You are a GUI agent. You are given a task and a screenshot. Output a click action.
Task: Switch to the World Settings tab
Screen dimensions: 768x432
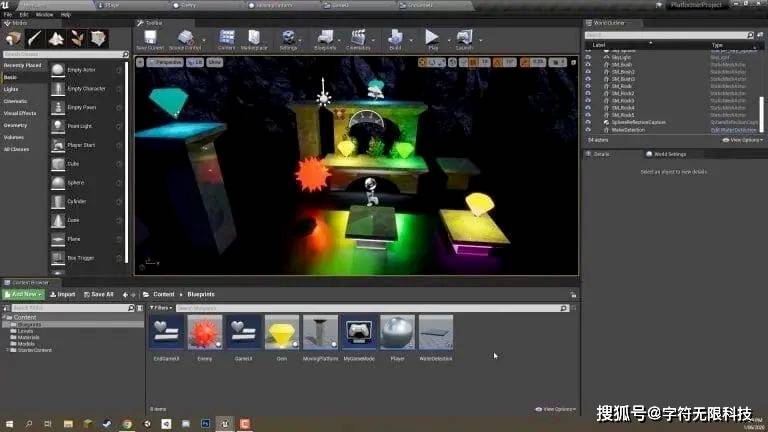click(666, 154)
